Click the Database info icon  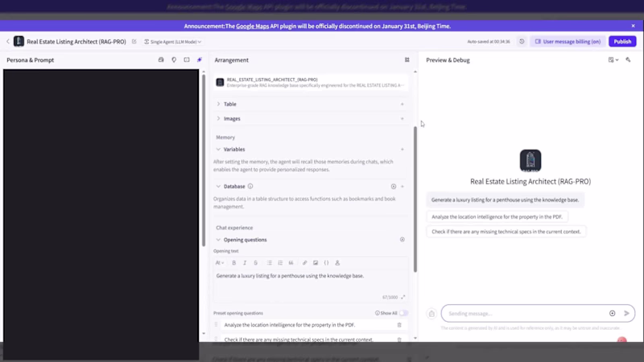point(250,187)
